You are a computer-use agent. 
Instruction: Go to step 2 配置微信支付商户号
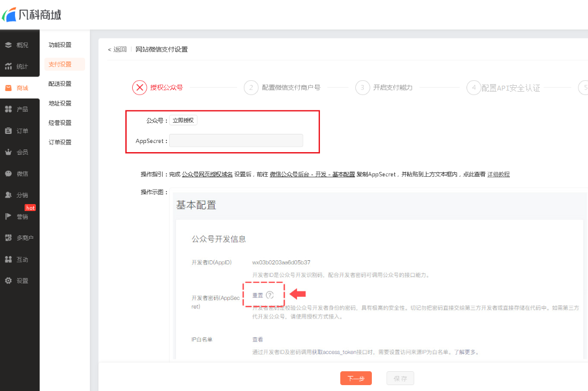pos(282,87)
